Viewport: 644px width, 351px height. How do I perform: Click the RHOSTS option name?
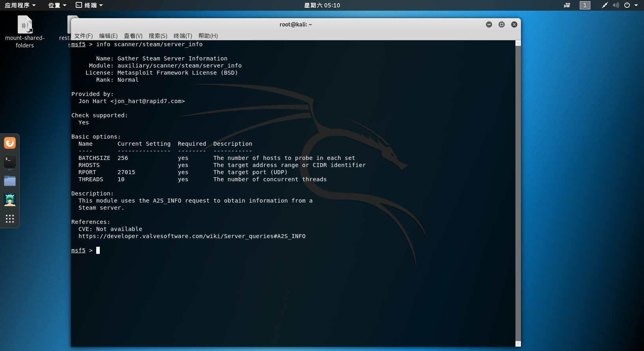tap(89, 165)
